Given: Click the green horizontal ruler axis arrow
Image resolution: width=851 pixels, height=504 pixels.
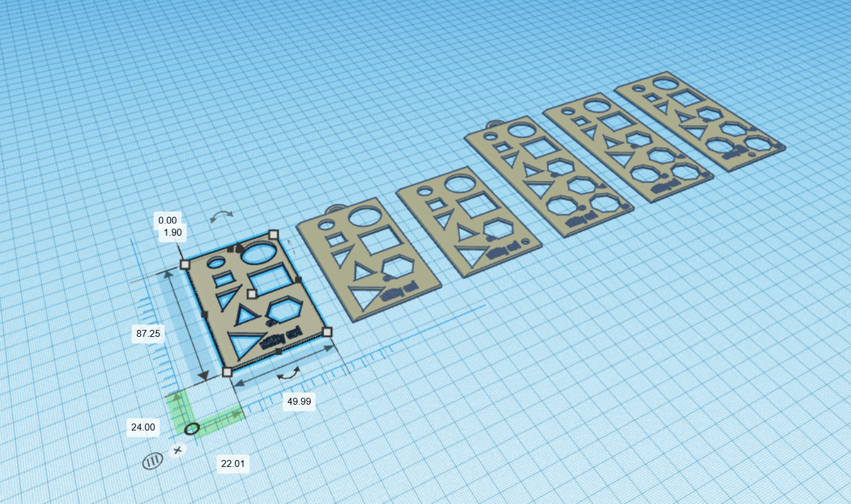Looking at the screenshot, I should pyautogui.click(x=235, y=414).
